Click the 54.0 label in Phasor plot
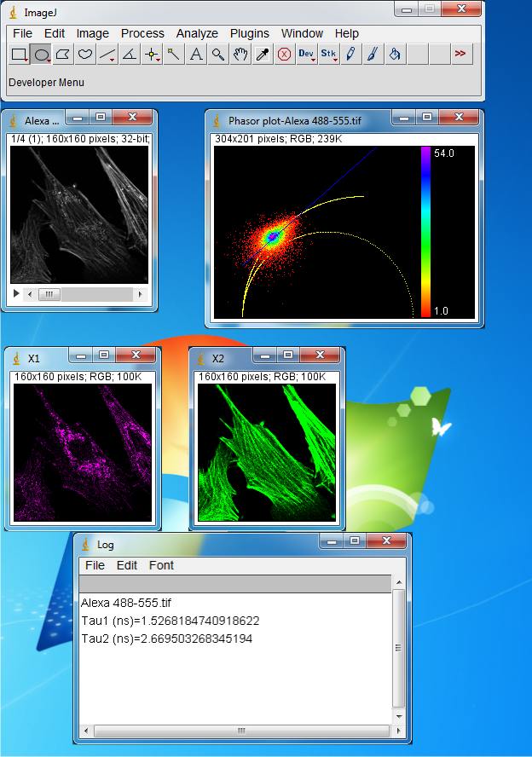The width and height of the screenshot is (532, 757). pyautogui.click(x=444, y=153)
